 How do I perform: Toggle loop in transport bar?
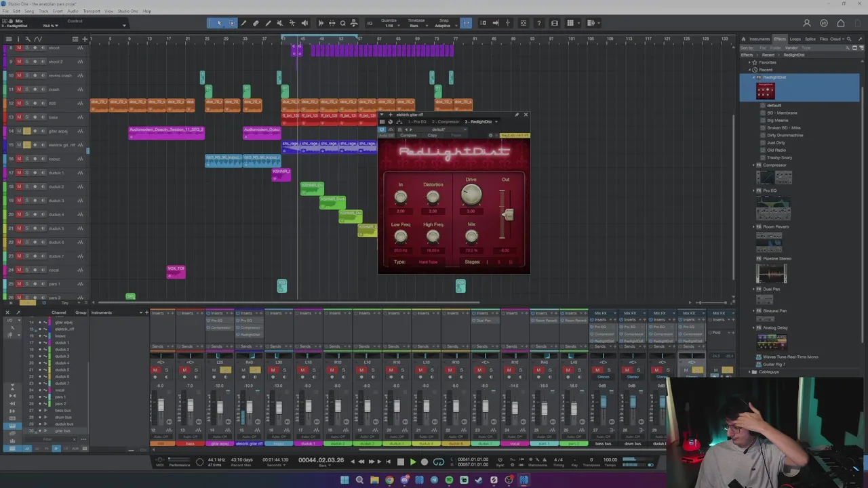click(x=439, y=462)
